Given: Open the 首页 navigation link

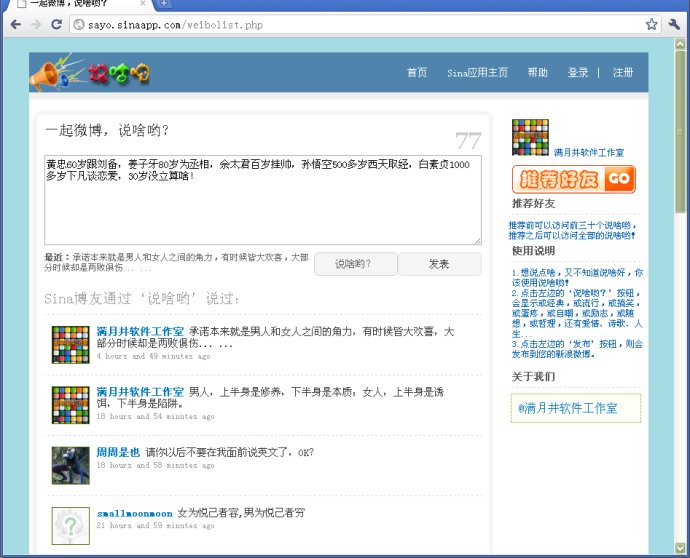Looking at the screenshot, I should [417, 72].
